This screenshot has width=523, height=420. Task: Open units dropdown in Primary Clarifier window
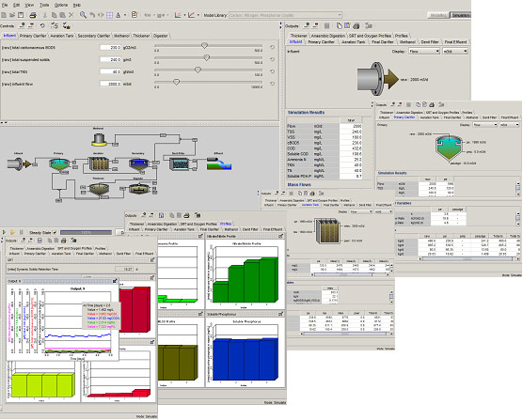pyautogui.click(x=509, y=125)
